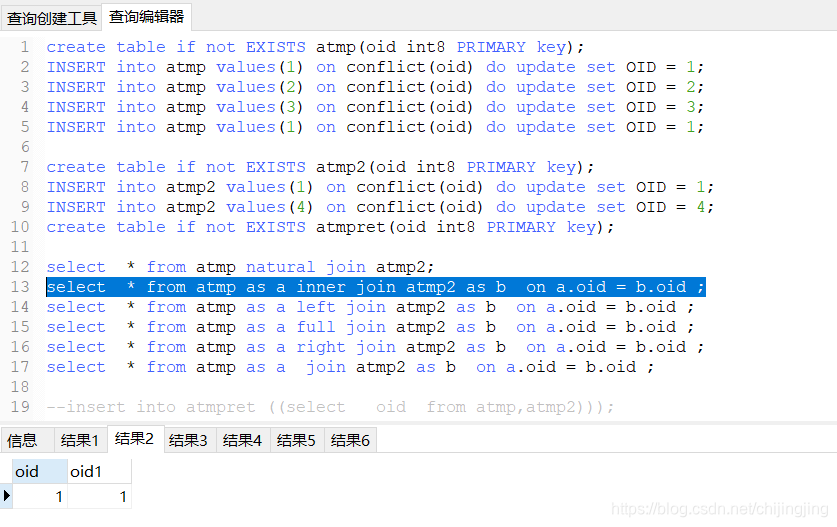Click the oid column header
This screenshot has width=837, height=527.
coord(40,471)
